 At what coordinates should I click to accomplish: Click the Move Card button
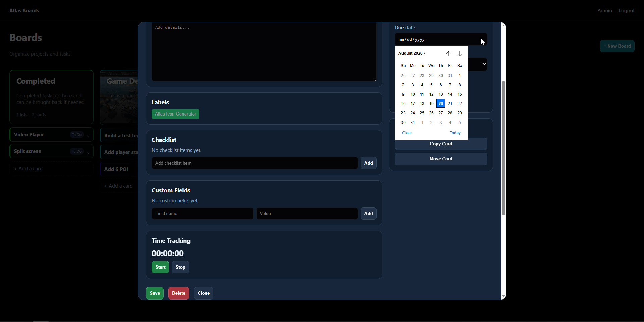coord(441,159)
